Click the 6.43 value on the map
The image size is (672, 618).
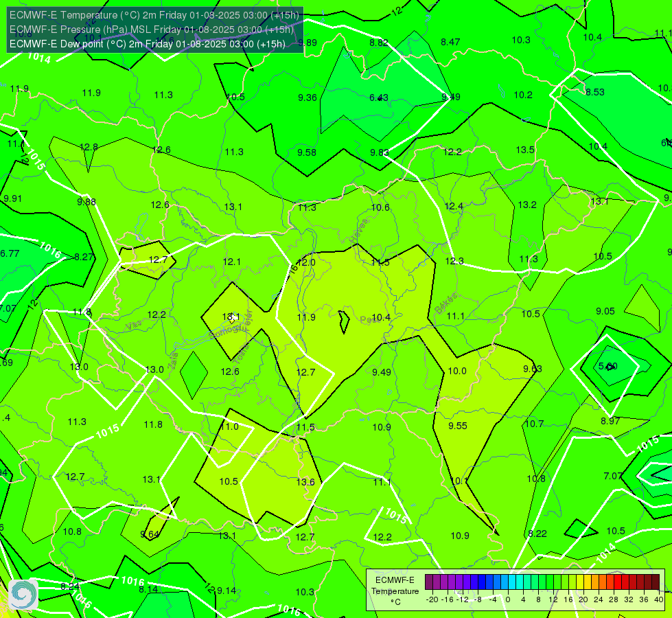[x=379, y=98]
